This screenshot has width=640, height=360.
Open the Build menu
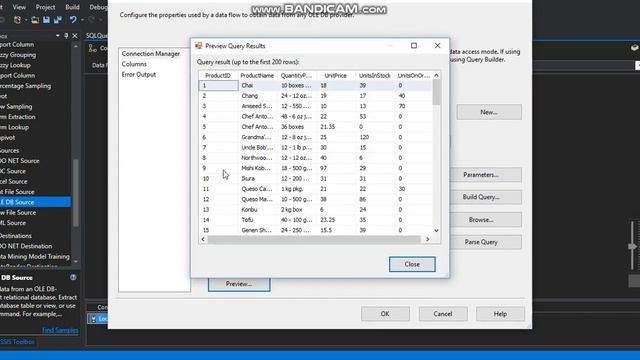(72, 7)
